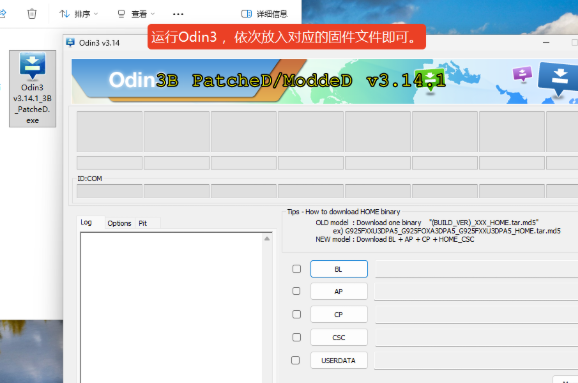Click the green download marker in banner
The width and height of the screenshot is (578, 383).
point(430,80)
